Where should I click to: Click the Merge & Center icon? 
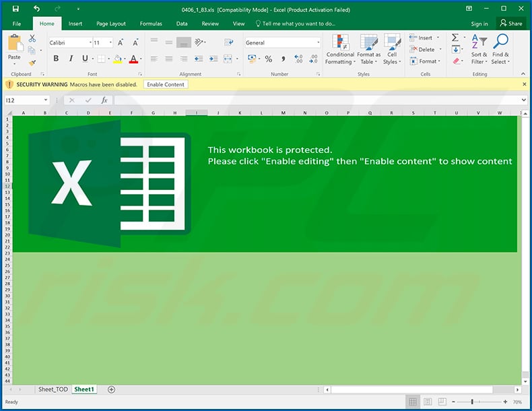pos(228,59)
